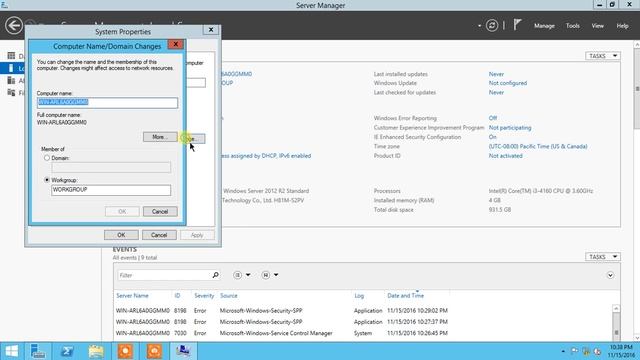Cancel the Computer Name/Domain Changes dialog
Image resolution: width=640 pixels, height=360 pixels.
point(160,211)
